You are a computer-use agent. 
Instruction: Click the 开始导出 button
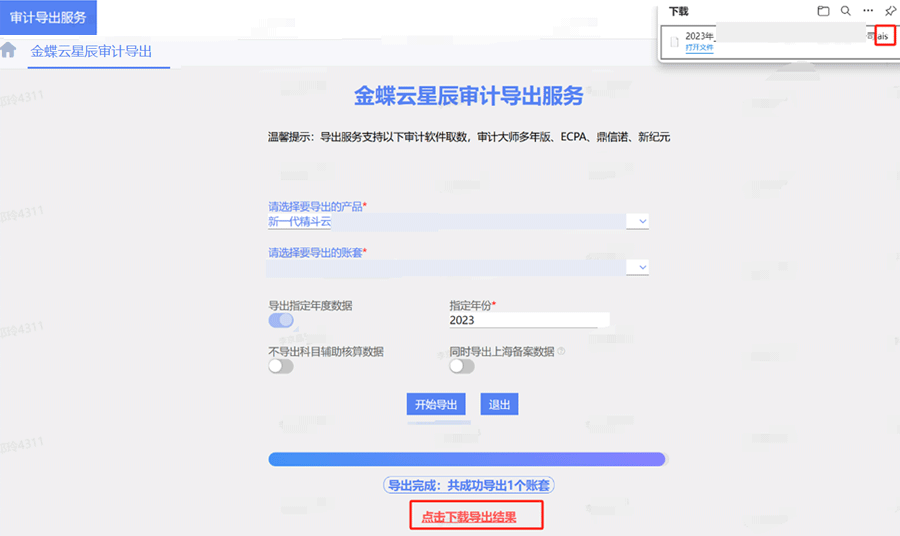click(x=436, y=404)
